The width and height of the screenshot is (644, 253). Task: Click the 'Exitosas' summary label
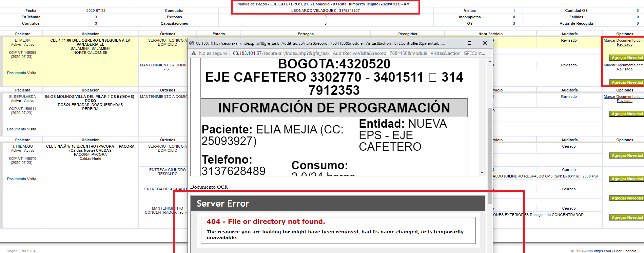pos(174,17)
